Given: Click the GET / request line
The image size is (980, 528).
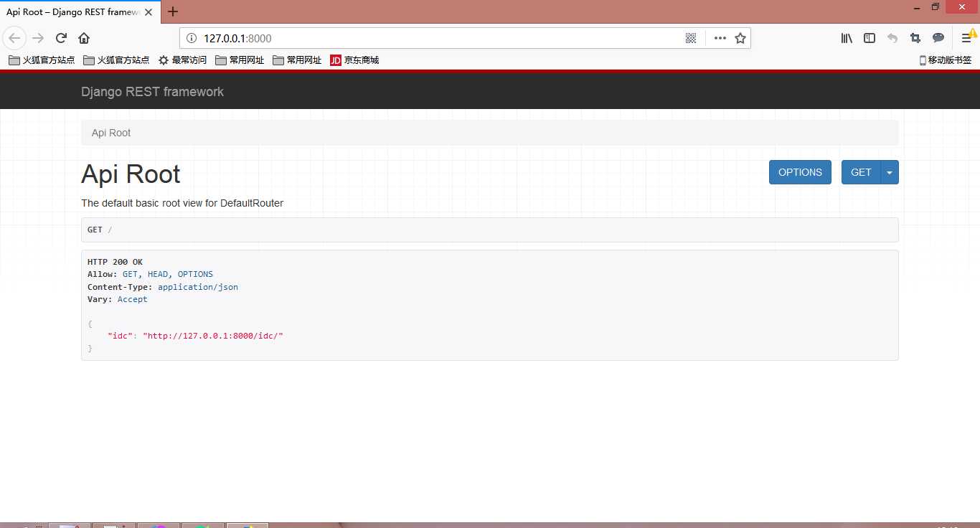Looking at the screenshot, I should point(100,230).
